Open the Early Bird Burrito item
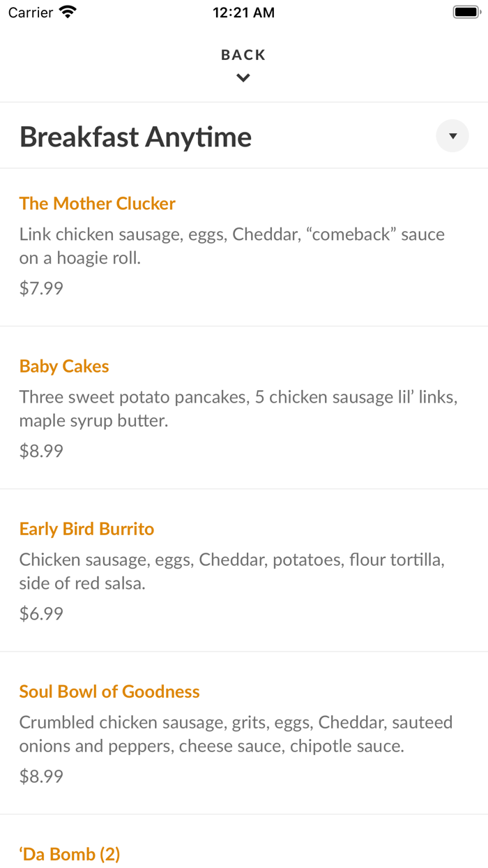Viewport: 488px width, 868px height. (86, 529)
